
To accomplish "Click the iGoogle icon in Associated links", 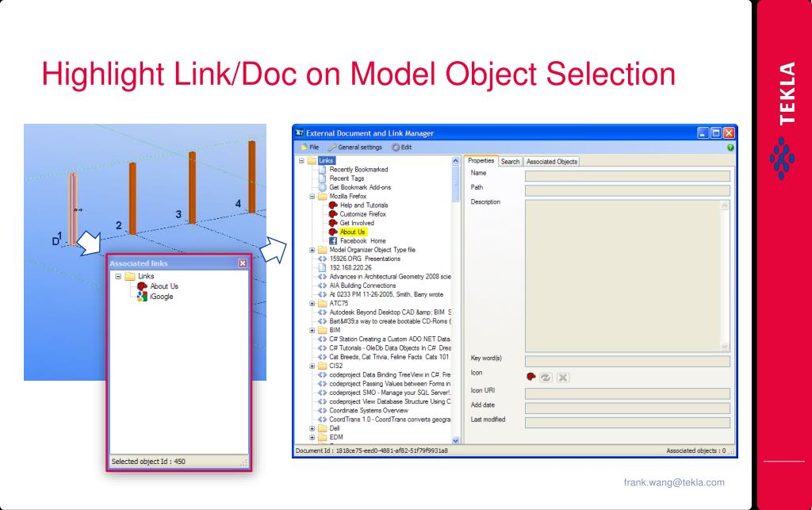I will (142, 296).
